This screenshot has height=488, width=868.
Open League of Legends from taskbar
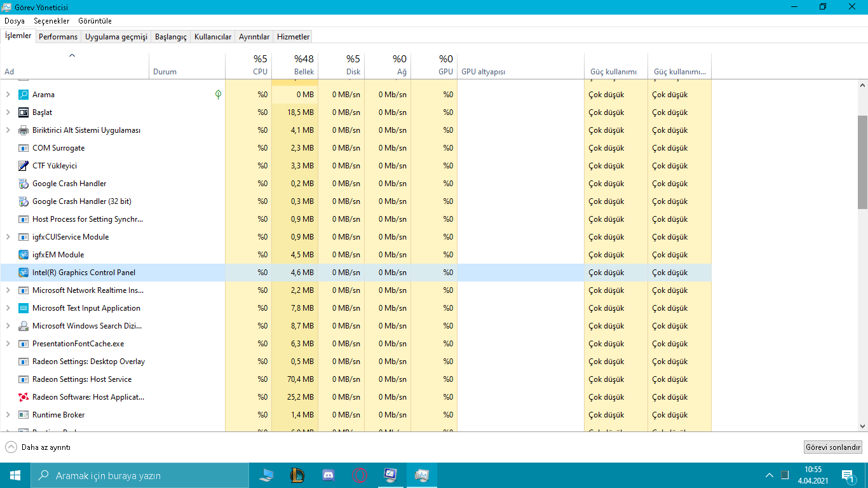coord(297,475)
